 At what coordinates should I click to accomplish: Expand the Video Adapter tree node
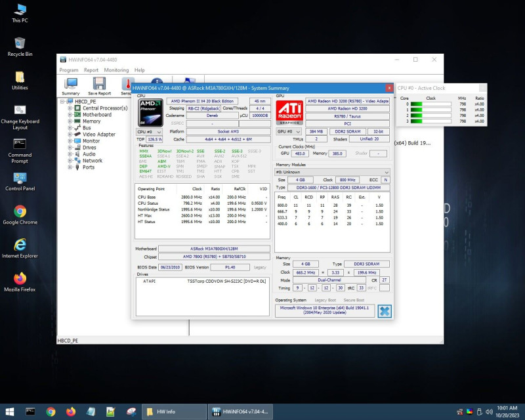tap(70, 134)
